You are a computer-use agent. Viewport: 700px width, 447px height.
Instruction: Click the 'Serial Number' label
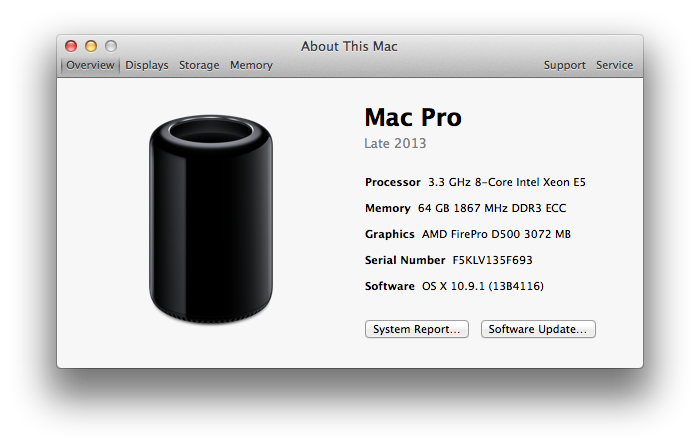click(x=405, y=260)
